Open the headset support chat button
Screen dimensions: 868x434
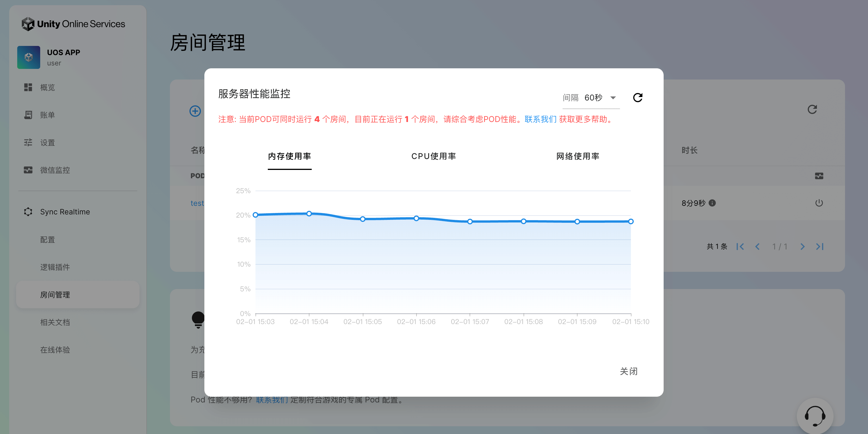coord(815,416)
